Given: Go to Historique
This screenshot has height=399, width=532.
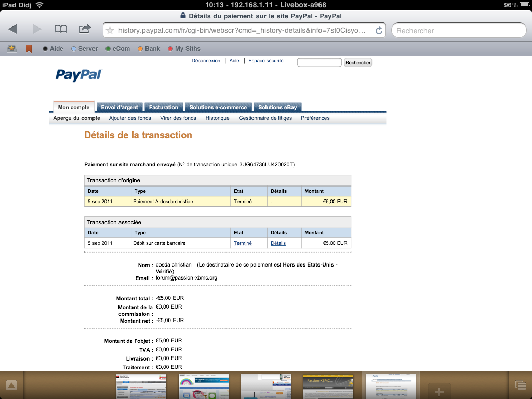Looking at the screenshot, I should click(x=218, y=118).
